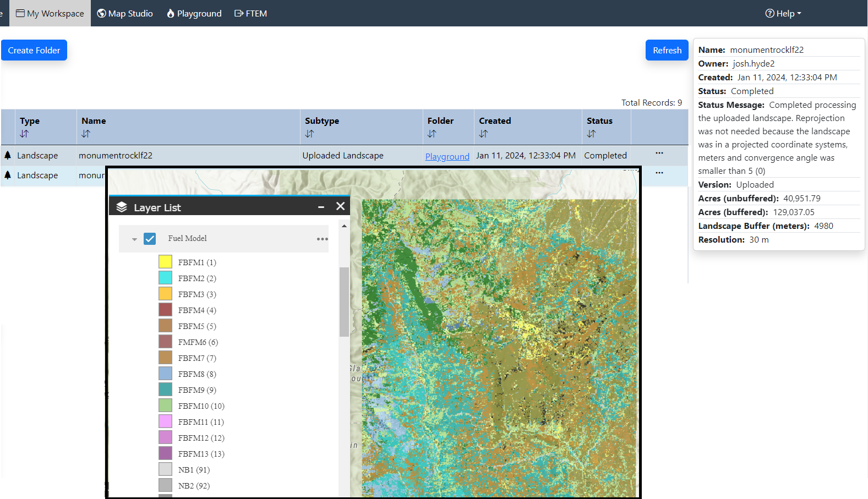Screen dimensions: 868x499
Task: Open actions menu for monumentrocklf22 row
Action: point(659,153)
